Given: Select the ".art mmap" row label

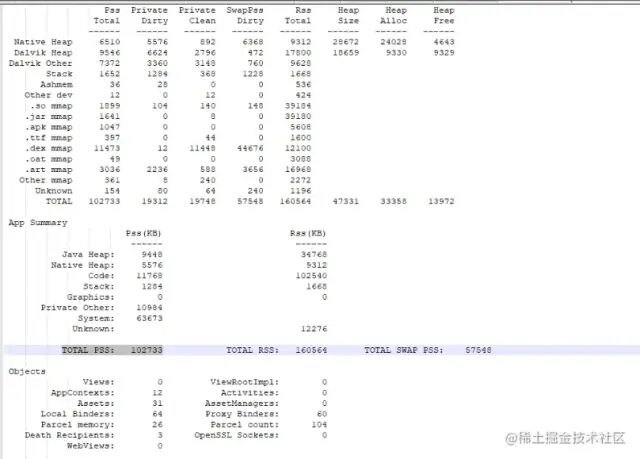Looking at the screenshot, I should click(49, 169).
